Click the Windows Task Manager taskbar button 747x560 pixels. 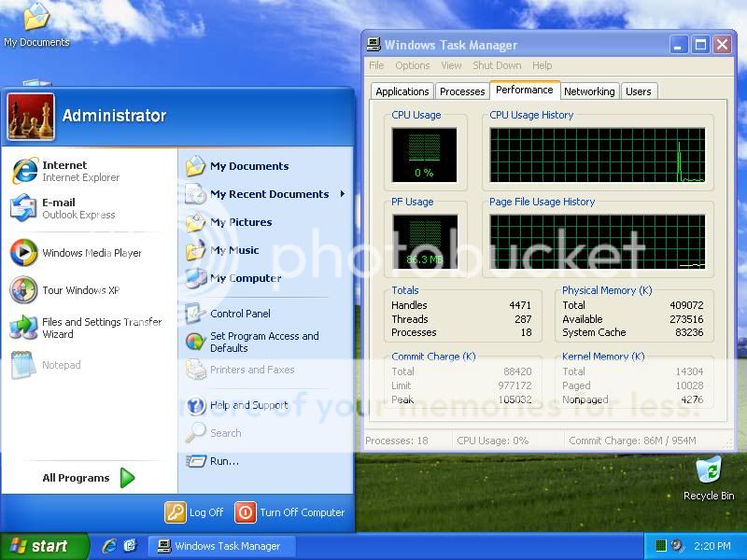tap(221, 546)
